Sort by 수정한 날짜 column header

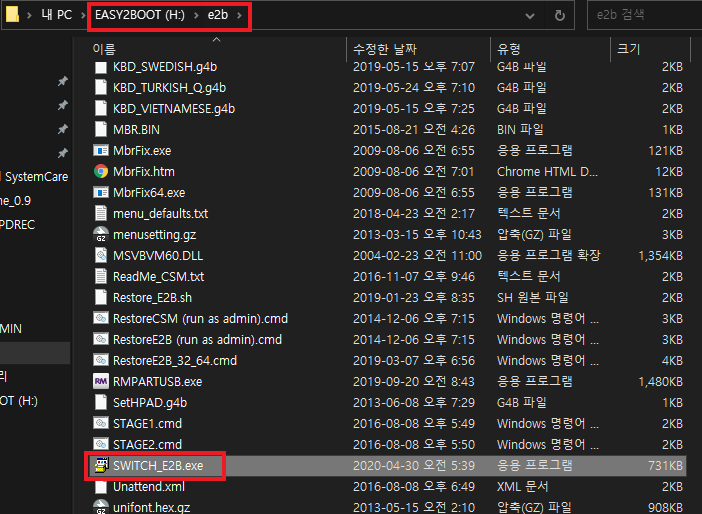[385, 49]
